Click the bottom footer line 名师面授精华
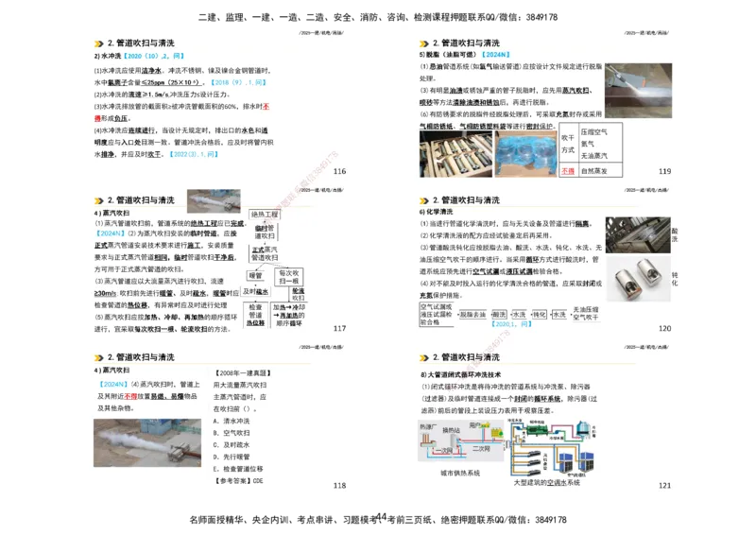This screenshot has width=756, height=535. point(377,520)
